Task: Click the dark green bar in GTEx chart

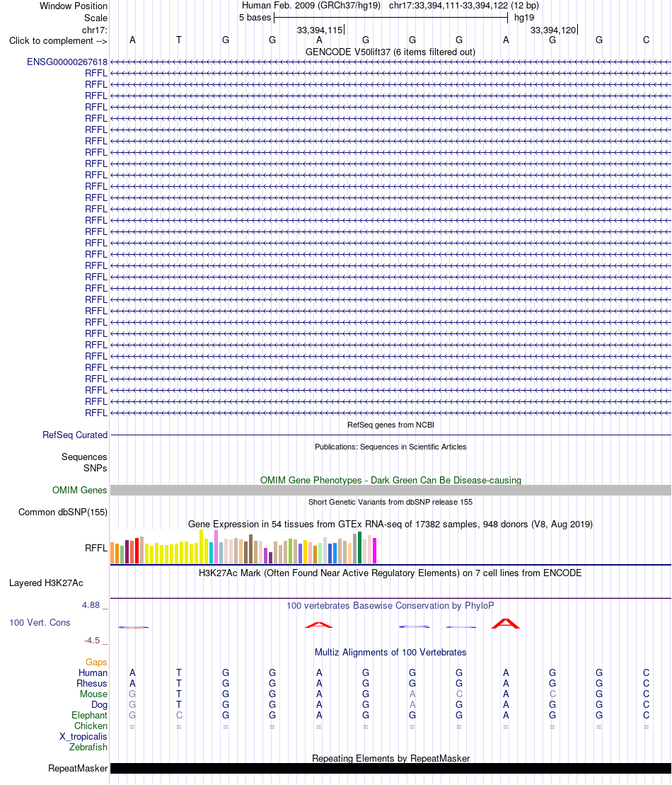Action: click(360, 548)
